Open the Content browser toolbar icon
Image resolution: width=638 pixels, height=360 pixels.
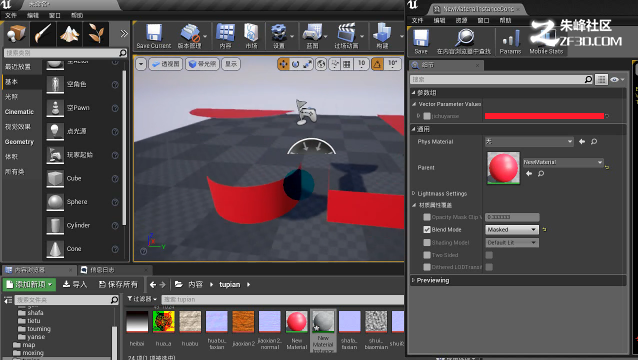click(x=225, y=36)
